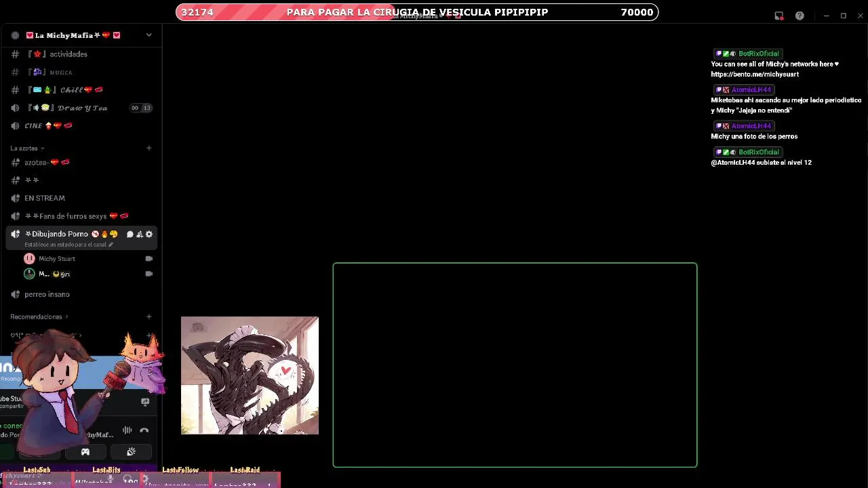Image resolution: width=868 pixels, height=488 pixels.
Task: Join the Draw Y Tea voice channel
Action: tap(81, 108)
